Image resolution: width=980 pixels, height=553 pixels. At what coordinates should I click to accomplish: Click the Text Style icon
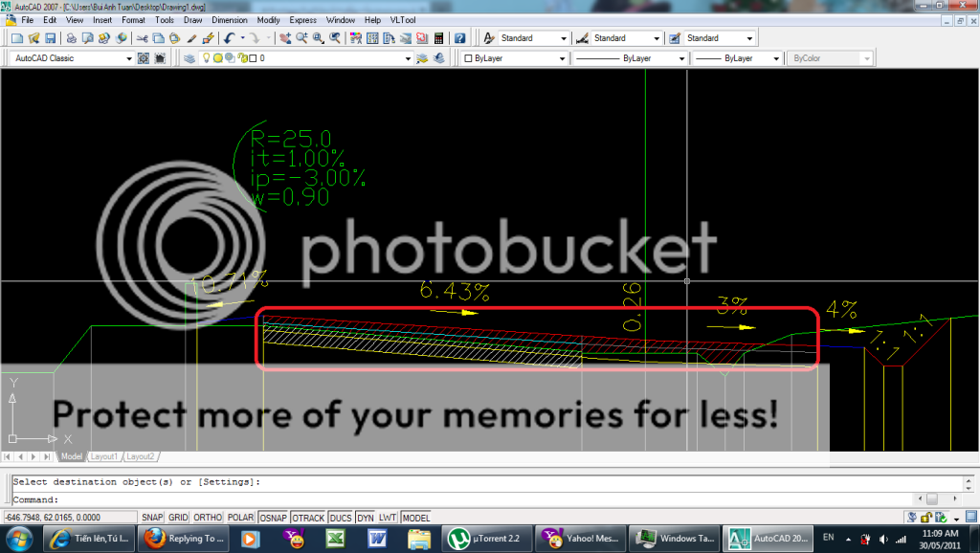tap(489, 38)
